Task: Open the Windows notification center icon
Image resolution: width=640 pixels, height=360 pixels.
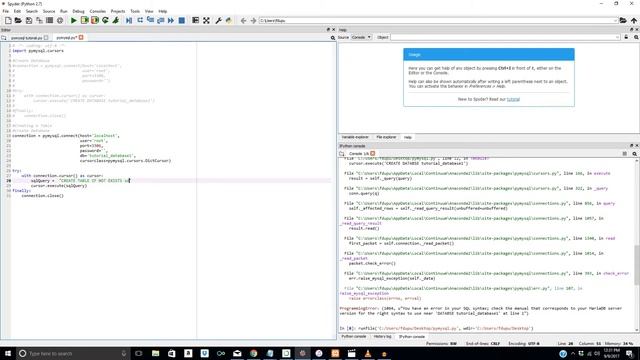Action: coord(629,353)
